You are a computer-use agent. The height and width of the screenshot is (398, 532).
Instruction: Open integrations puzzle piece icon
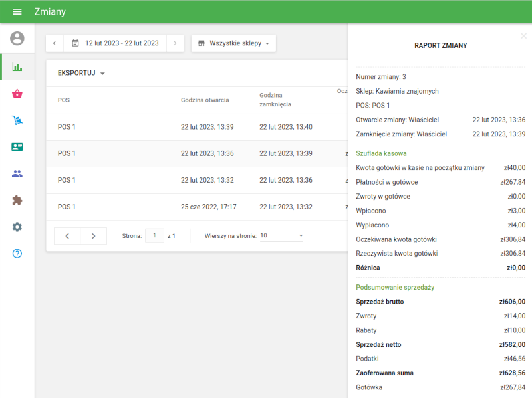(x=17, y=200)
